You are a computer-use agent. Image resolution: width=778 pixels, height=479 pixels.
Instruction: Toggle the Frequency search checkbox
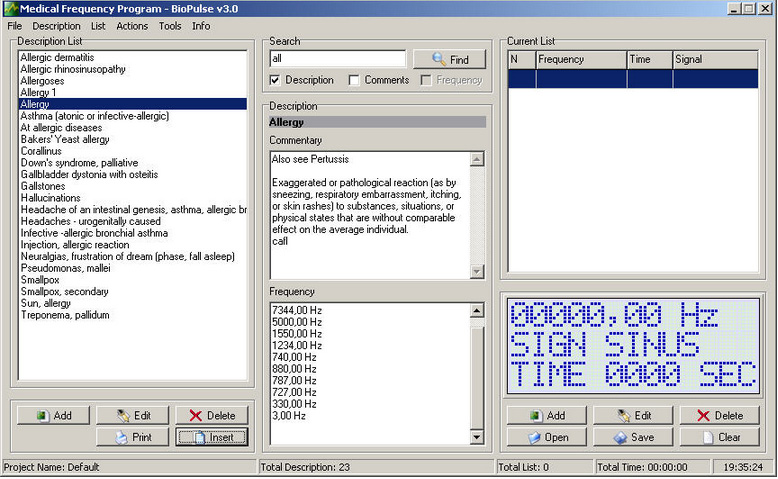(427, 80)
